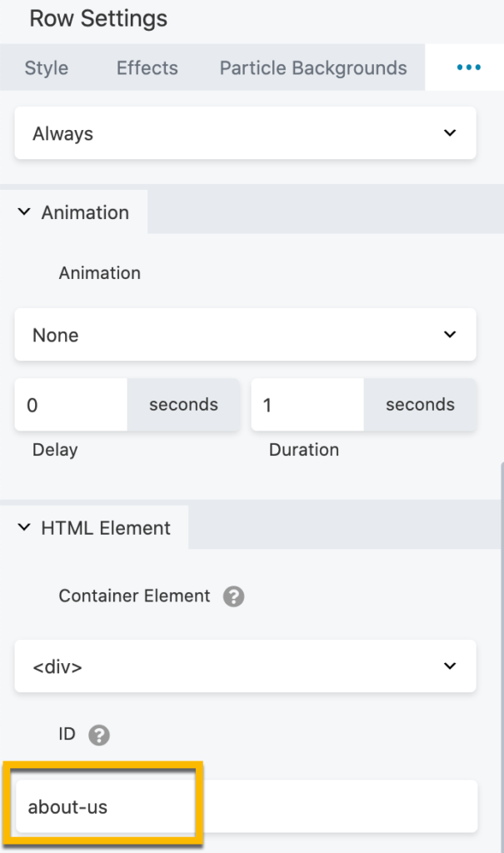Click the Delay value input field
Viewport: 504px width, 853px height.
tap(71, 406)
